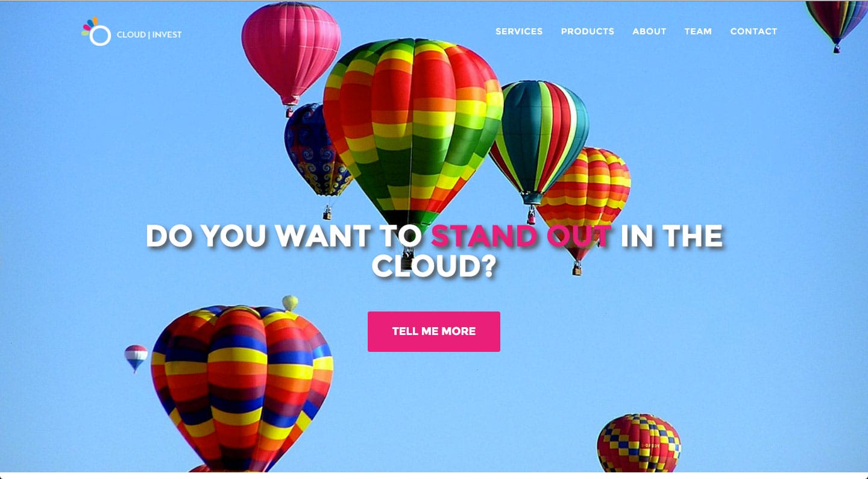Click the tiny pale yellow distant balloon
The width and height of the screenshot is (868, 479).
point(290,302)
